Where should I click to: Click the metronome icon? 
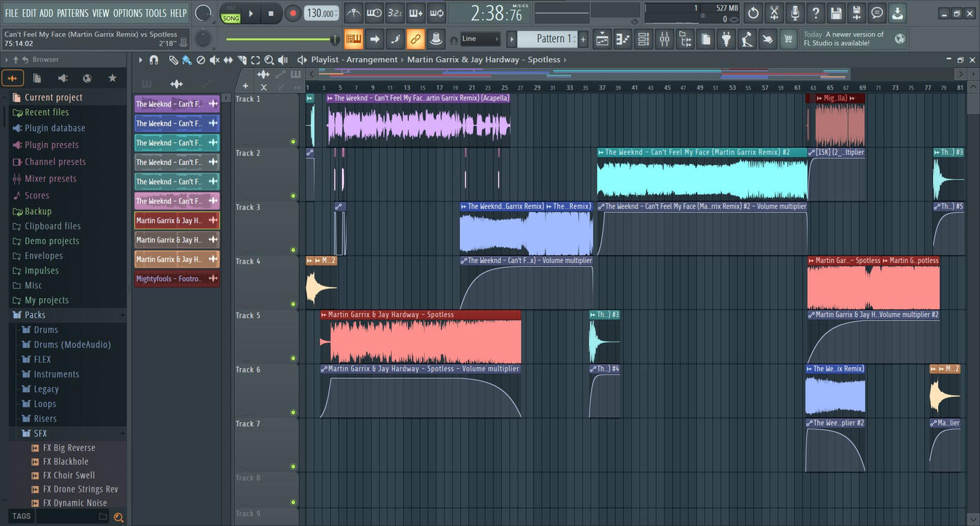click(x=353, y=13)
